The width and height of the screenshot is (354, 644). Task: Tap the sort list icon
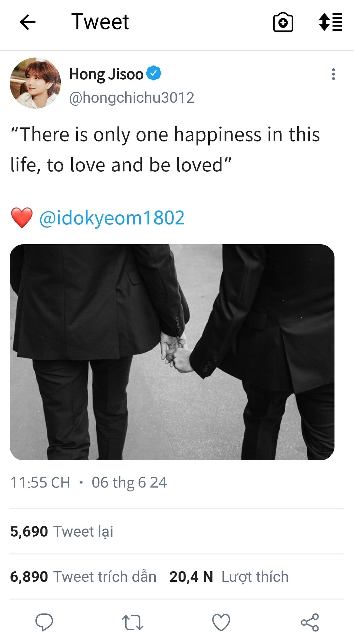(330, 22)
